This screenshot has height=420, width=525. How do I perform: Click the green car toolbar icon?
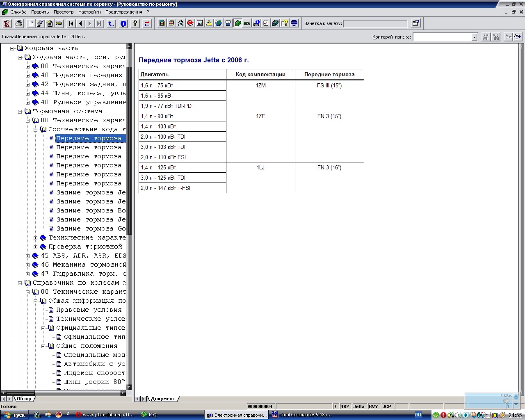pos(247,23)
